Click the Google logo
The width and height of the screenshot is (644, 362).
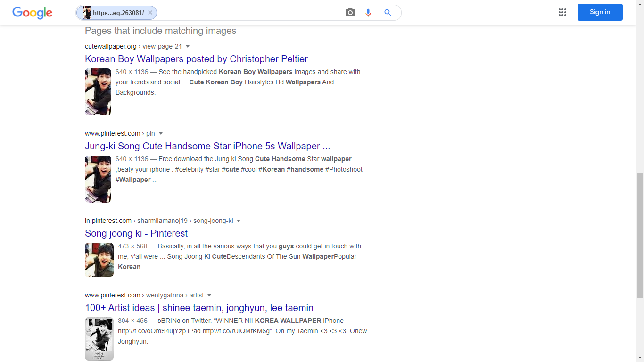[32, 13]
